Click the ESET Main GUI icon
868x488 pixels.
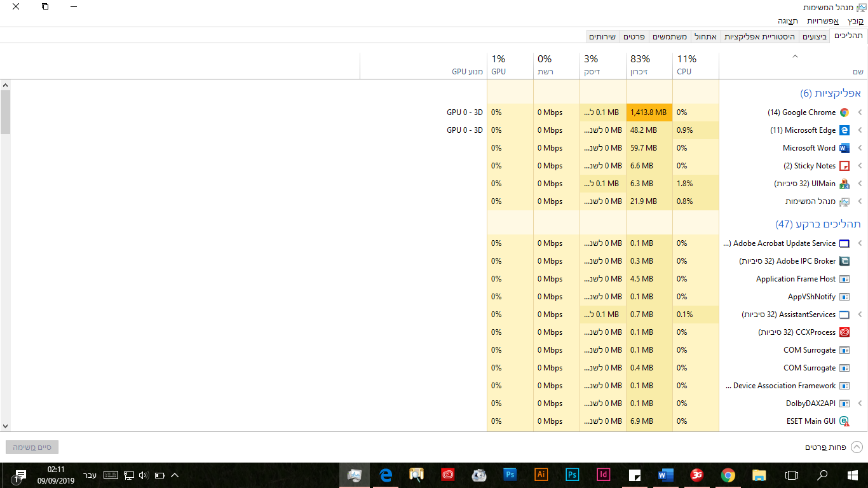pos(844,421)
